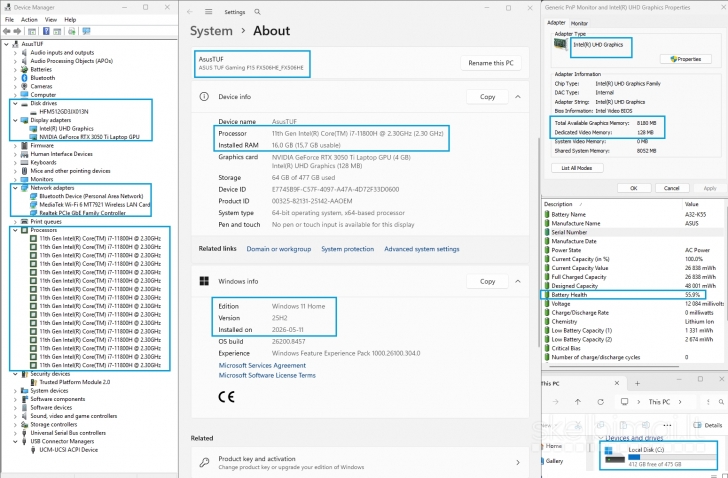
Task: Copy the Device info details
Action: click(487, 97)
